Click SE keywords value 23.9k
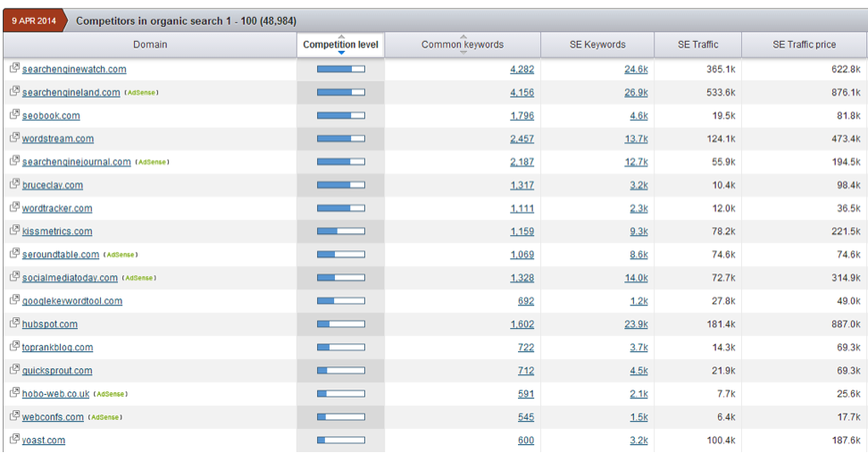The width and height of the screenshot is (868, 453). (x=636, y=324)
